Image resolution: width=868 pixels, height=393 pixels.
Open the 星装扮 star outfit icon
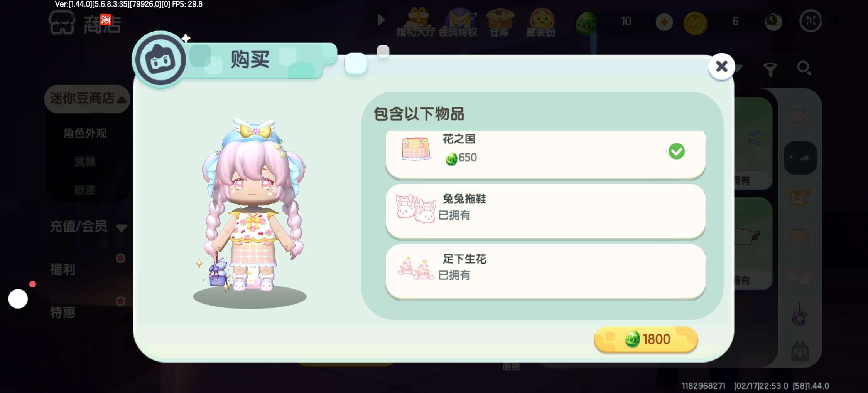pos(541,22)
